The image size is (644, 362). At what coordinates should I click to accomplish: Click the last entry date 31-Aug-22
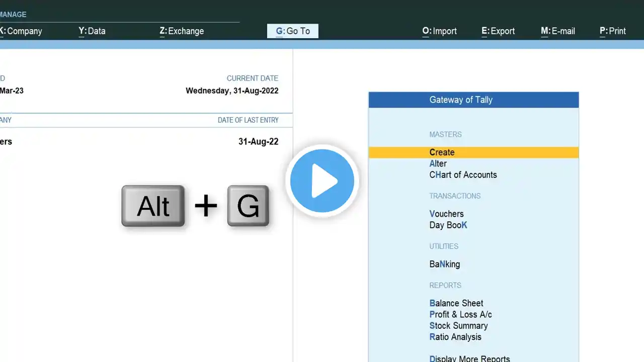point(258,142)
